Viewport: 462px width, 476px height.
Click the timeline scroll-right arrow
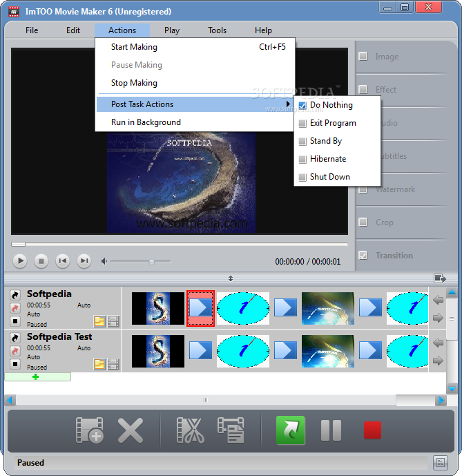click(x=441, y=400)
